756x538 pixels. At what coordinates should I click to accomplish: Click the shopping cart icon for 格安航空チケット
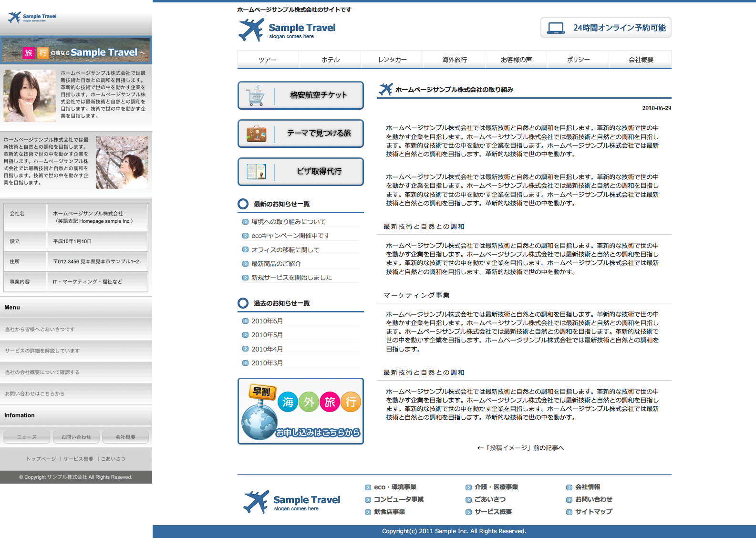256,95
